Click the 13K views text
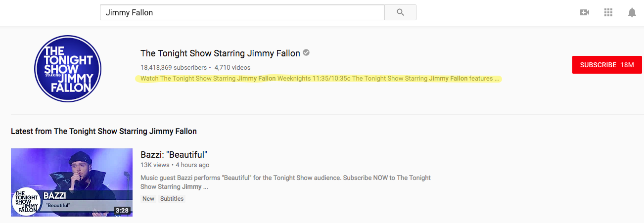 pyautogui.click(x=154, y=165)
